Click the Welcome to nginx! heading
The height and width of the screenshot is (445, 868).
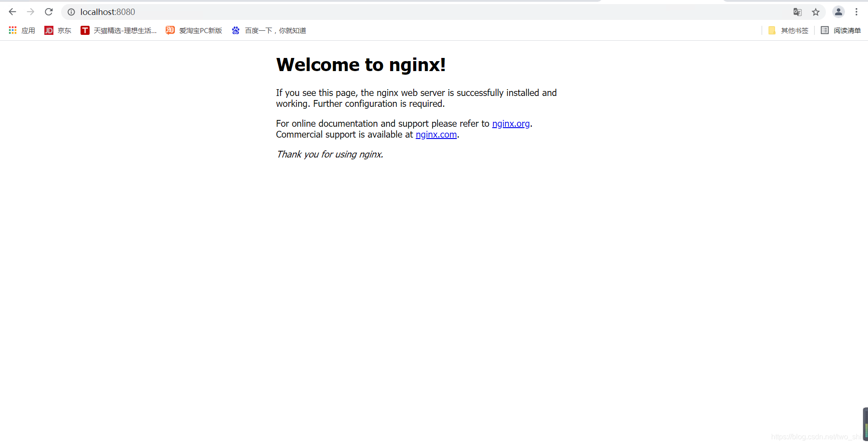point(361,65)
